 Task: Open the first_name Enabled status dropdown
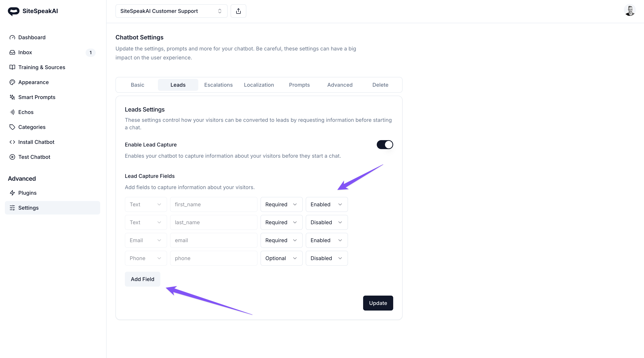tap(326, 204)
